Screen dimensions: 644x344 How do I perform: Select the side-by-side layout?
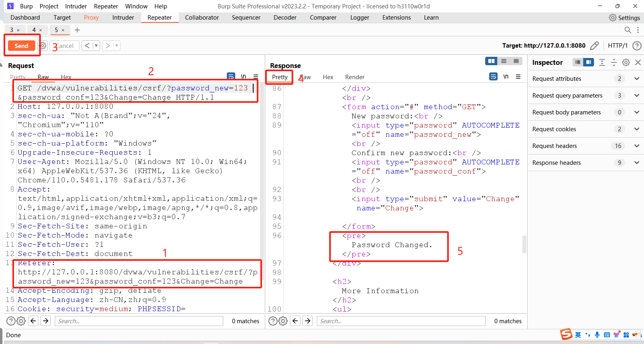coord(491,61)
